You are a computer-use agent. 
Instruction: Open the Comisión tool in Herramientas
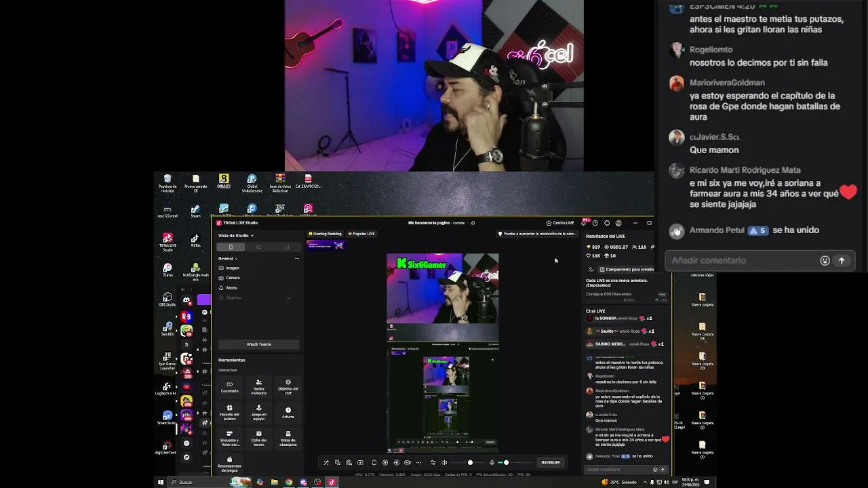click(x=229, y=386)
